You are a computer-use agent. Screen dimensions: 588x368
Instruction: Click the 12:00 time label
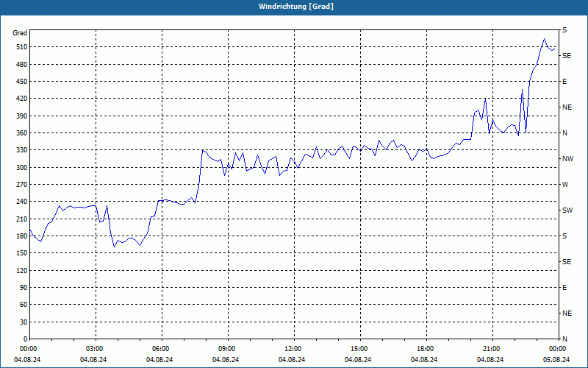[x=293, y=349]
